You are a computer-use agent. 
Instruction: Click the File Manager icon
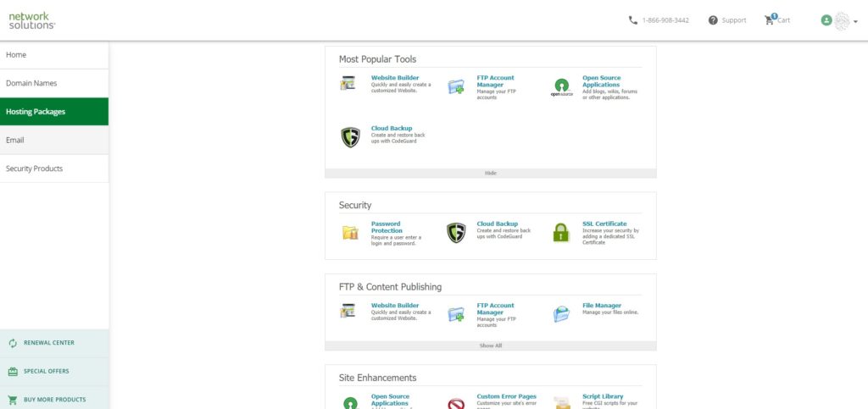tap(561, 314)
